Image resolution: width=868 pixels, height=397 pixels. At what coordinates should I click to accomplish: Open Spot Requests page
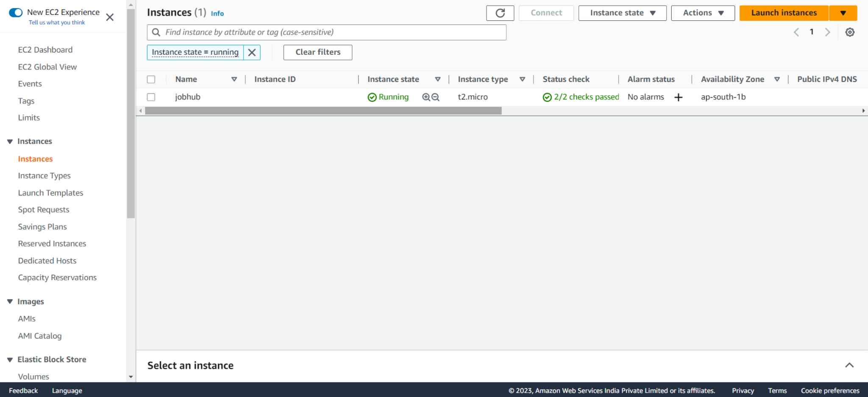point(43,210)
